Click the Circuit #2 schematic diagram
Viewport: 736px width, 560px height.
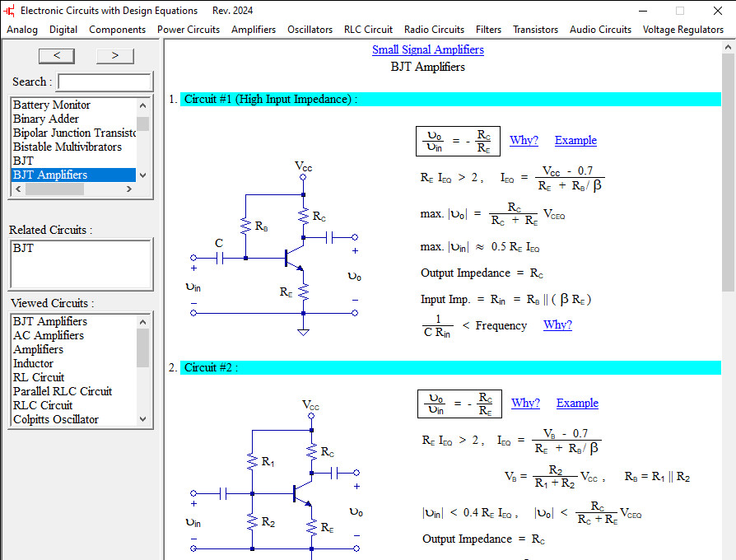[x=276, y=478]
